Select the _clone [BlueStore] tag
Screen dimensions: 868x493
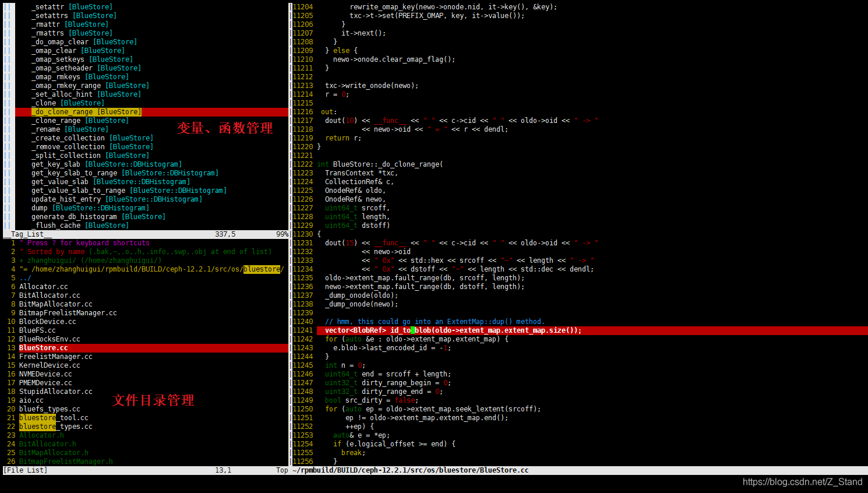(68, 103)
